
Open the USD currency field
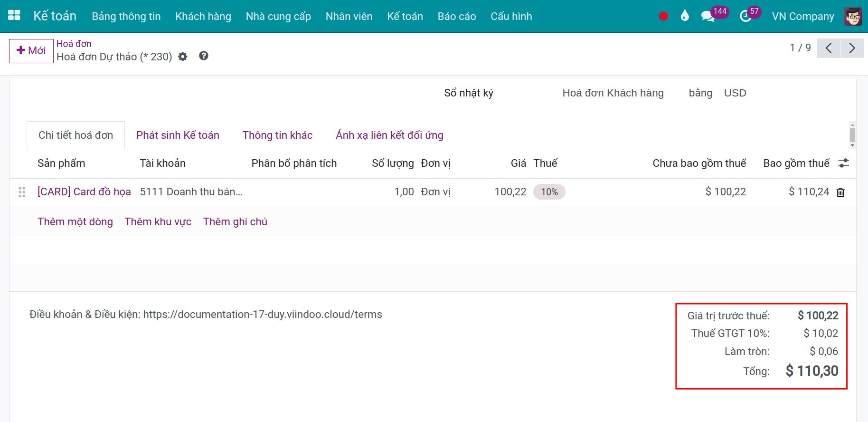735,93
